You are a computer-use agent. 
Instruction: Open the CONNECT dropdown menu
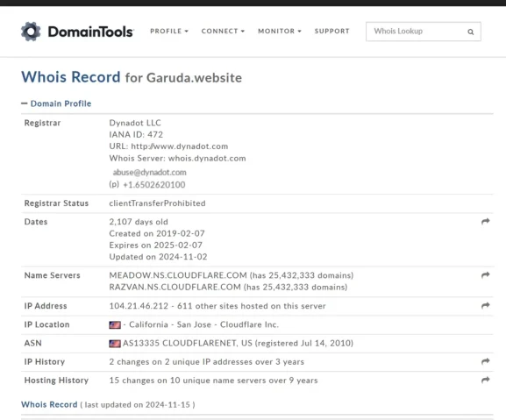tap(223, 32)
